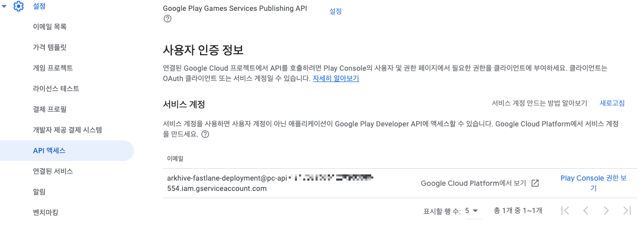Open 연결된 서비스 page

pyautogui.click(x=53, y=171)
